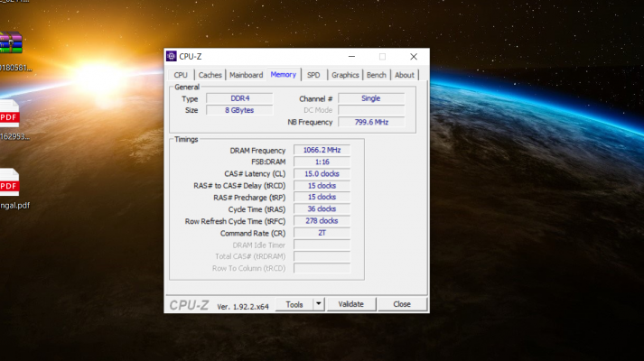Click the FSB:DRAM 1:16 value

pos(322,162)
